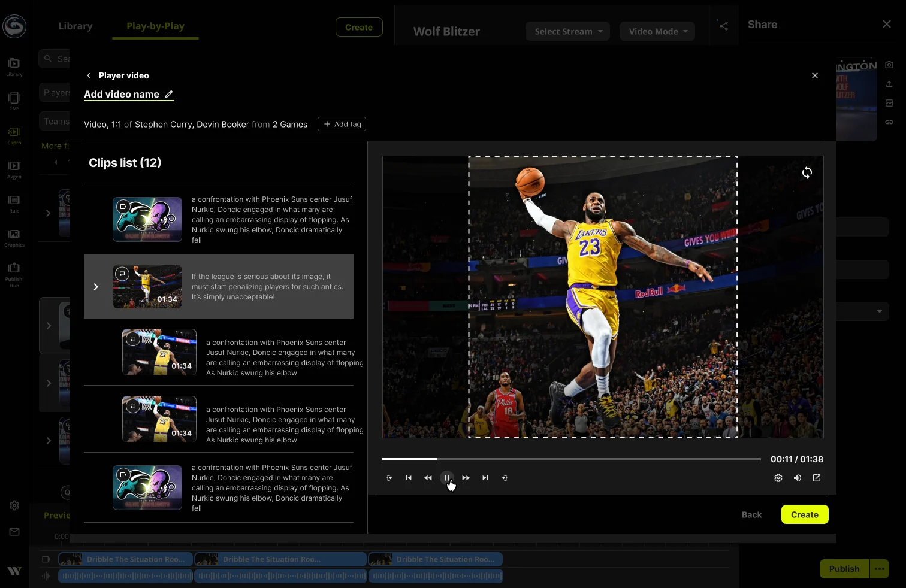
Task: Open Publish Hub in the sidebar
Action: tap(14, 274)
